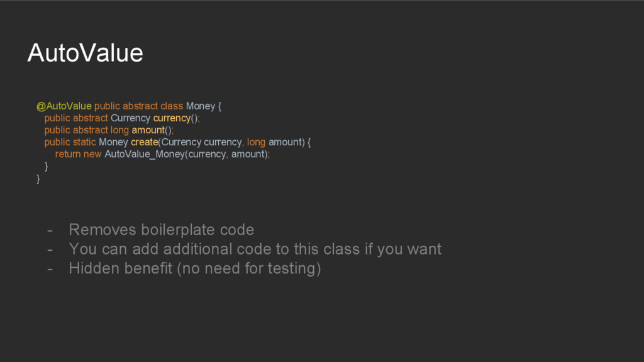Click the "return new" keywords
Image resolution: width=644 pixels, height=362 pixels.
pyautogui.click(x=78, y=154)
